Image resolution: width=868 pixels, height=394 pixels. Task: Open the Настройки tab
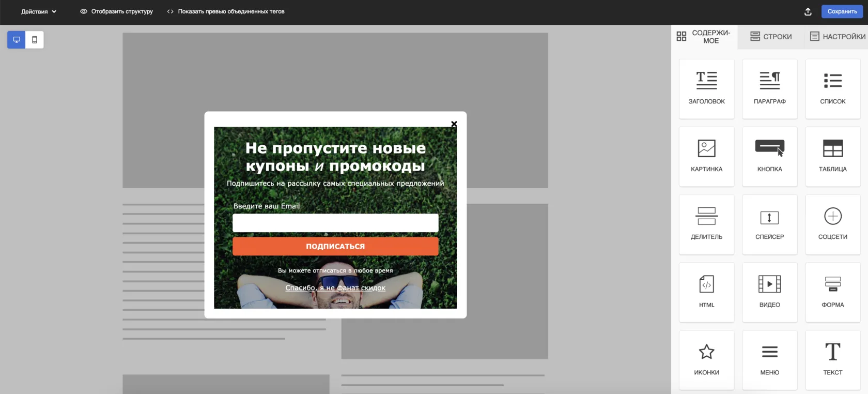tap(838, 37)
